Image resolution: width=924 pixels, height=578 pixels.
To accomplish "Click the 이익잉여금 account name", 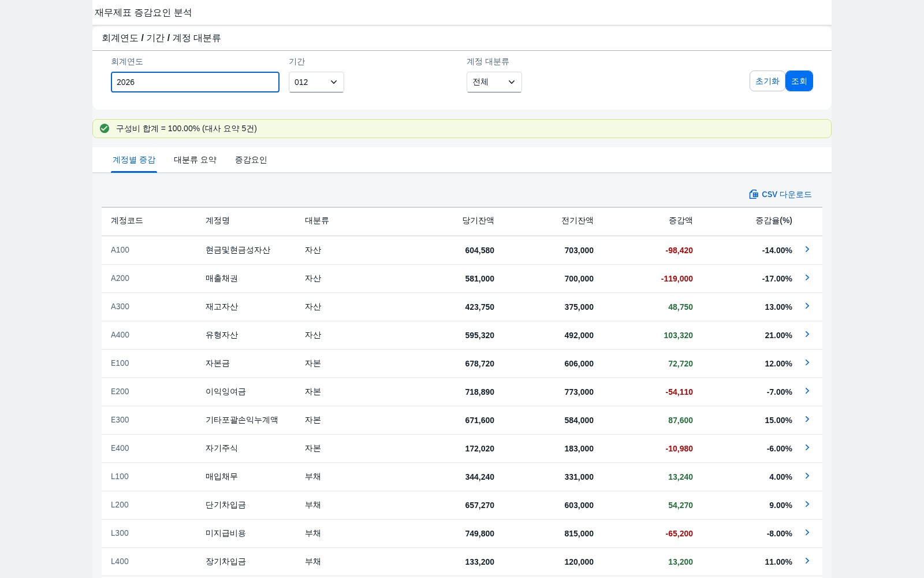I will (226, 392).
